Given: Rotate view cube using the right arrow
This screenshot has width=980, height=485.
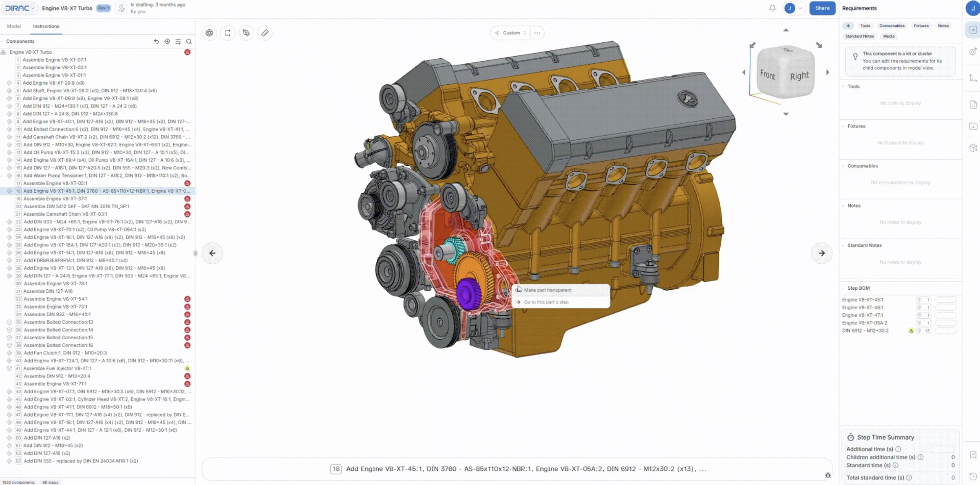Looking at the screenshot, I should (x=827, y=72).
